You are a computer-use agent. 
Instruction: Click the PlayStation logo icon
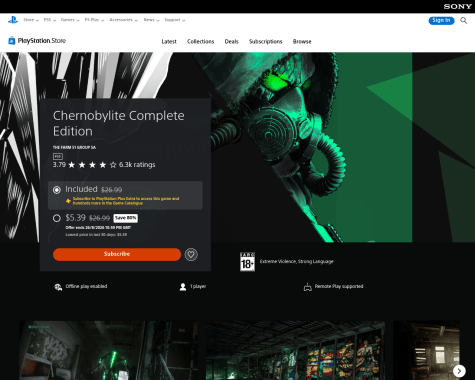click(x=13, y=20)
